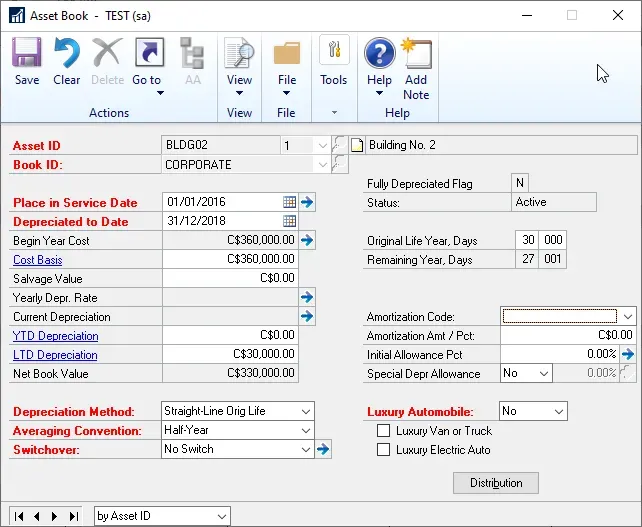Click the Amortization Amt / Pct field
642x527 pixels.
pyautogui.click(x=568, y=335)
